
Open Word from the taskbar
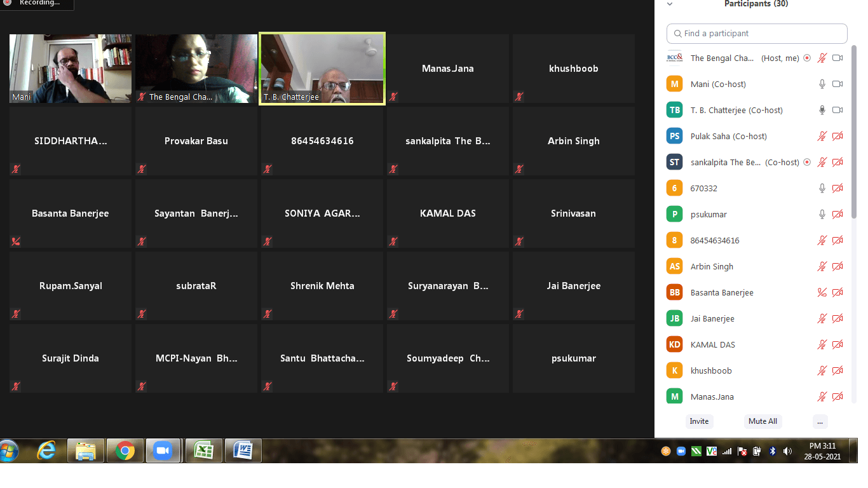(243, 451)
